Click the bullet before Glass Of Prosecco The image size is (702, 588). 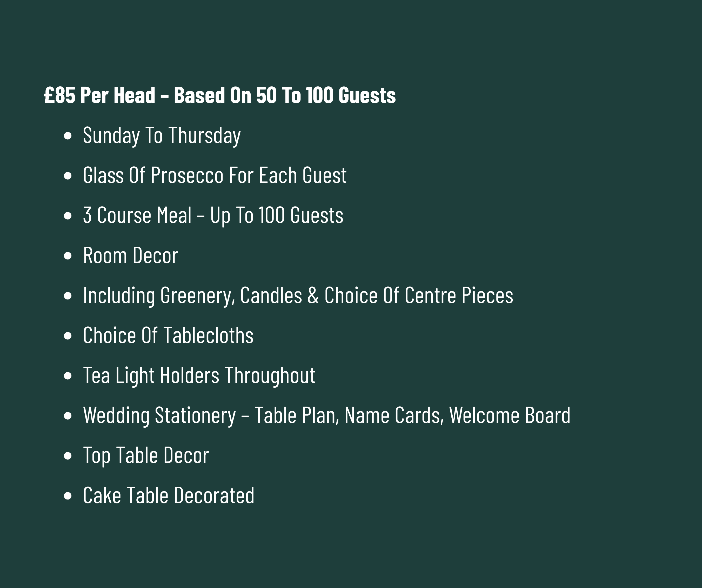click(68, 176)
